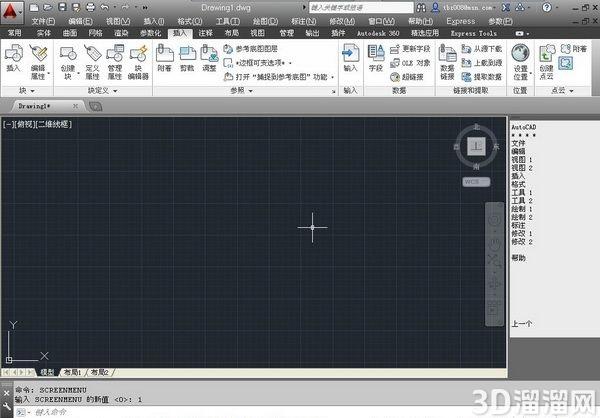The width and height of the screenshot is (600, 418).
Task: Open the 参照 panel dialog launcher arrow
Action: 333,91
